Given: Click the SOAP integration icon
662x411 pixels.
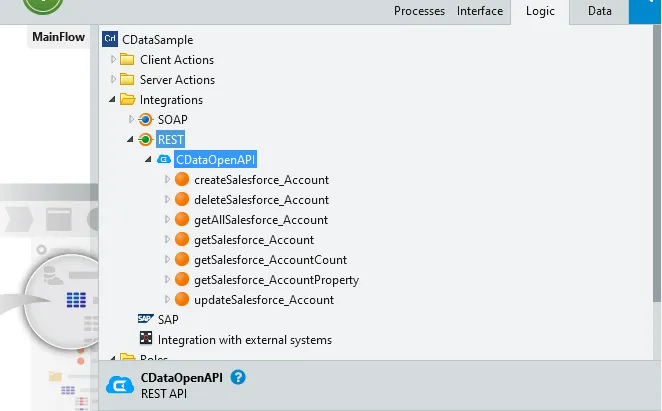Looking at the screenshot, I should point(146,119).
